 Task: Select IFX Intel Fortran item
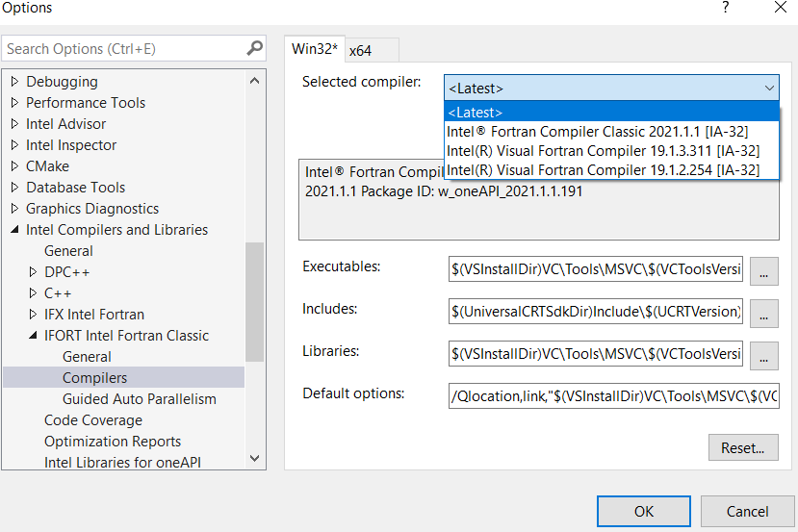(94, 315)
